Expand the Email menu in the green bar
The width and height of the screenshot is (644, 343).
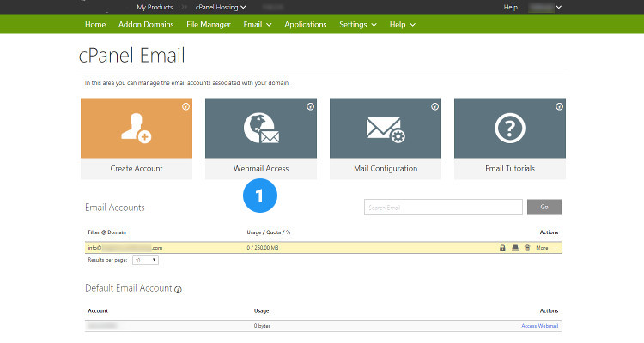click(x=258, y=25)
